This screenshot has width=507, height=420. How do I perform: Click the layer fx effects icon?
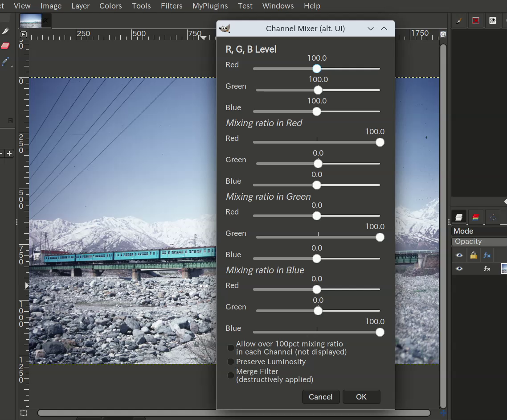coord(487,268)
